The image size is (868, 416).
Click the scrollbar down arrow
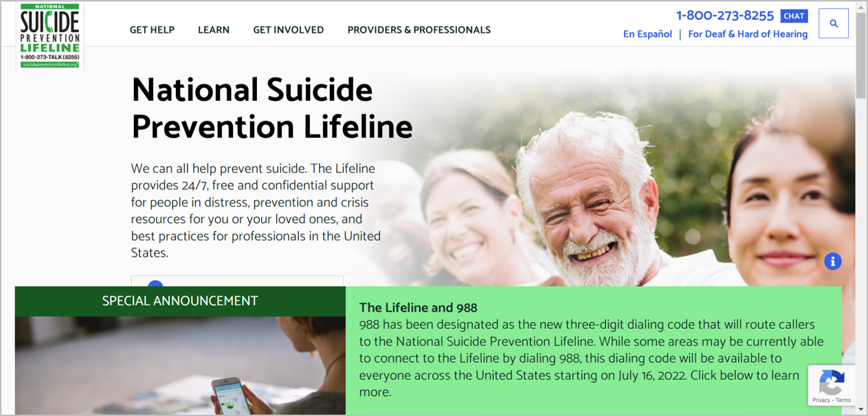(862, 409)
